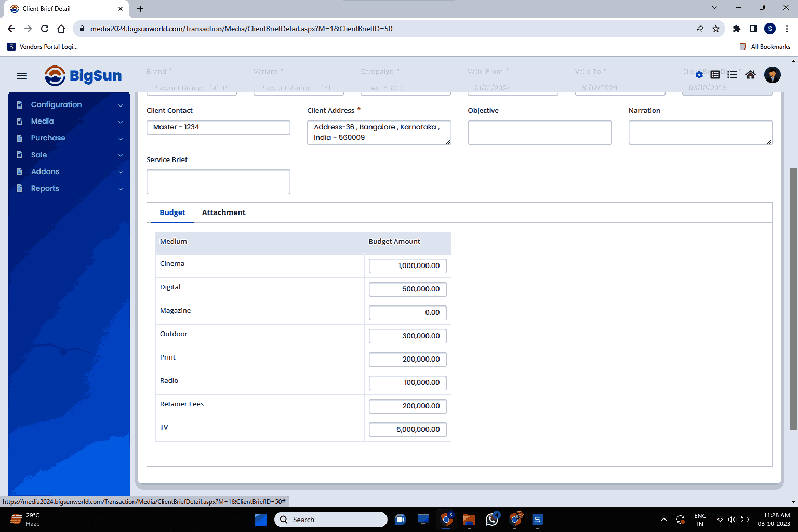Open WhatsApp from the taskbar
This screenshot has height=532, width=798.
coord(492,520)
